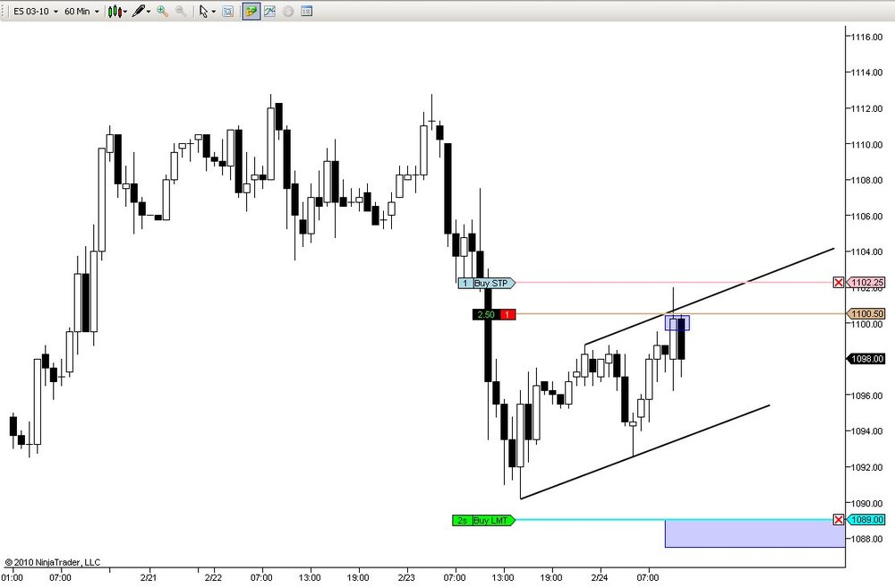
Task: Click the 1110.00 price axis label
Action: pyautogui.click(x=866, y=144)
